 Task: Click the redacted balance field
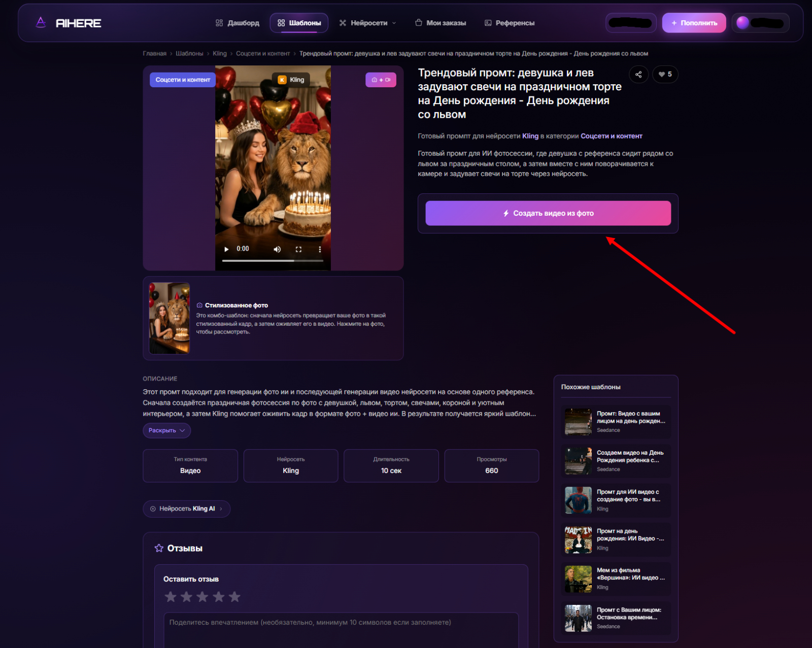click(x=631, y=23)
